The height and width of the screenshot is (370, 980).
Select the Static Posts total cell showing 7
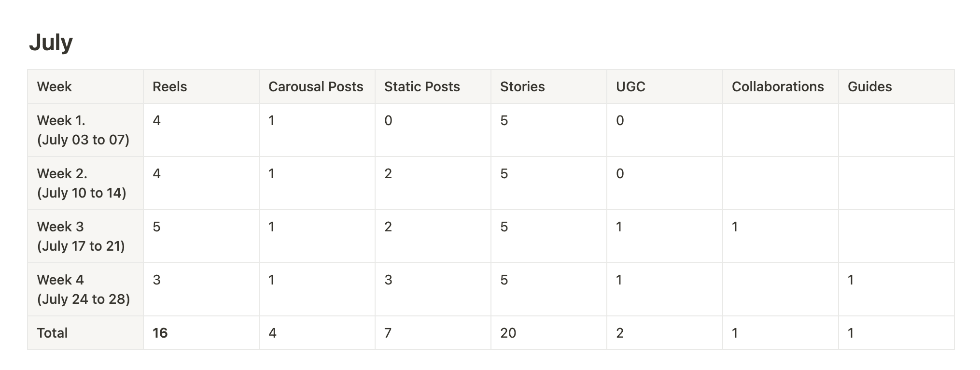[x=433, y=333]
